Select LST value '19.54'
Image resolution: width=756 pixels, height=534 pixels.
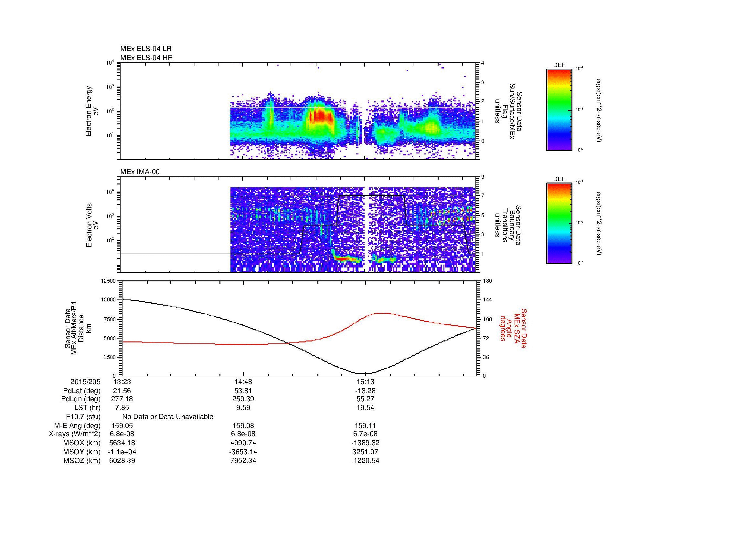tap(365, 408)
